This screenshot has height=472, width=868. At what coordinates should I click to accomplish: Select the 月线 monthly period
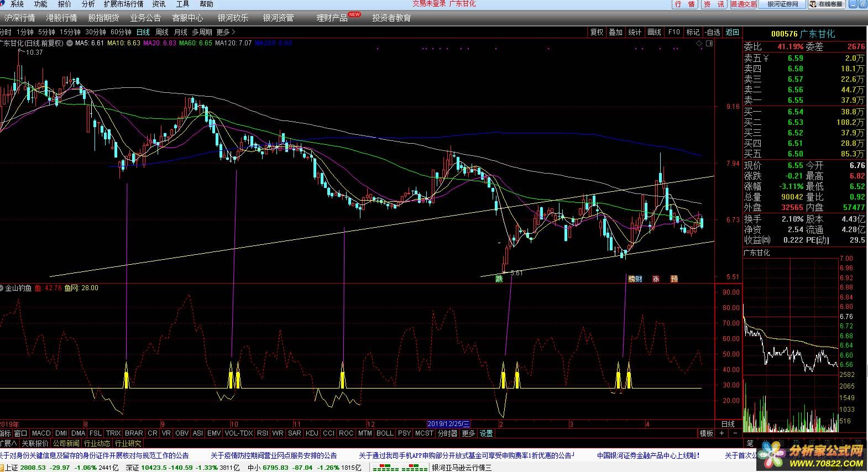coord(181,32)
